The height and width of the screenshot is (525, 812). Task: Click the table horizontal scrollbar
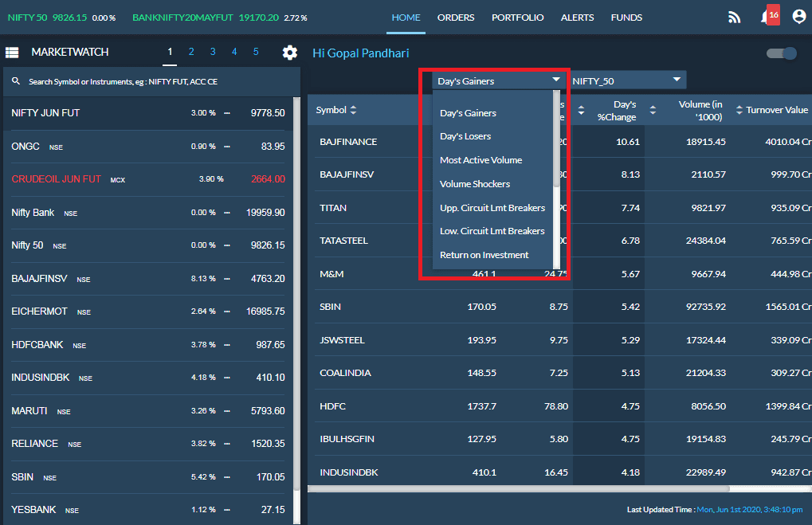(x=518, y=489)
